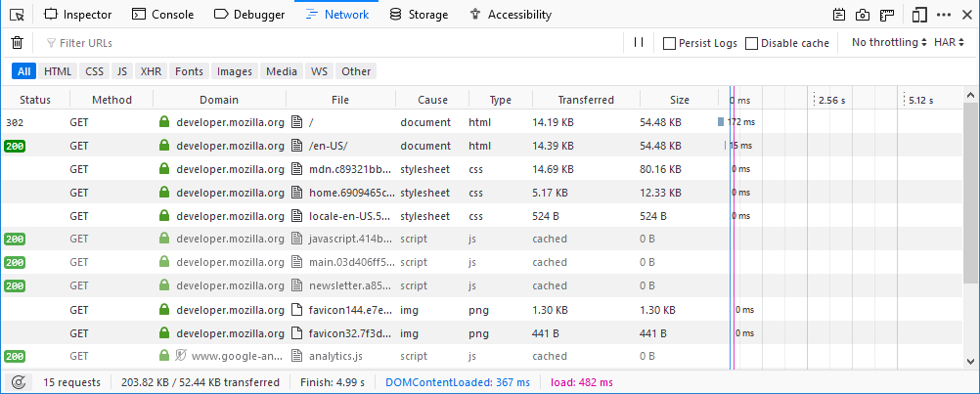
Task: Click the DOMContentLoaded: 367 ms status text
Action: tap(458, 382)
